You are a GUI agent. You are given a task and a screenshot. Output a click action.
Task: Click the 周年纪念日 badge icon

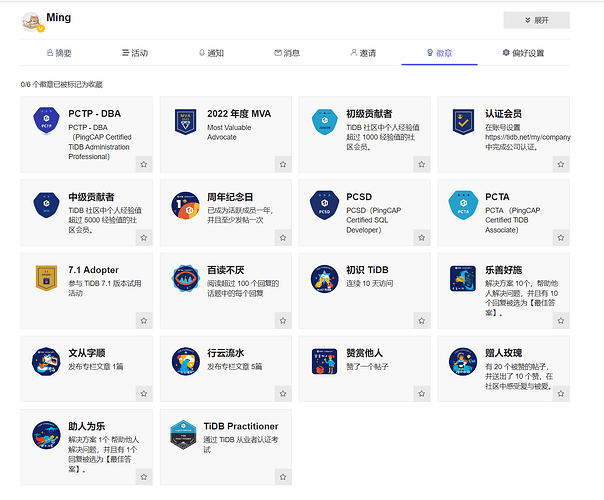click(x=185, y=205)
